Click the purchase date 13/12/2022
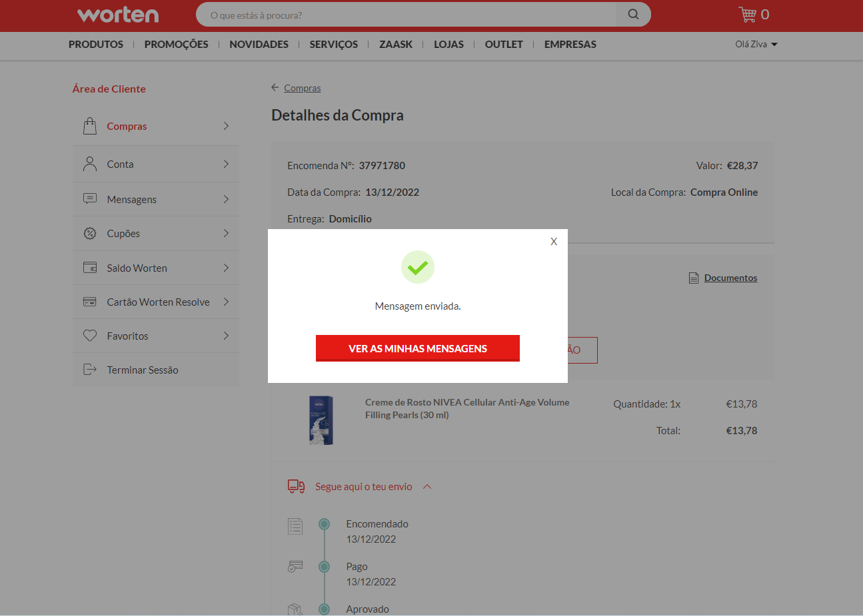The width and height of the screenshot is (863, 616). [x=392, y=192]
